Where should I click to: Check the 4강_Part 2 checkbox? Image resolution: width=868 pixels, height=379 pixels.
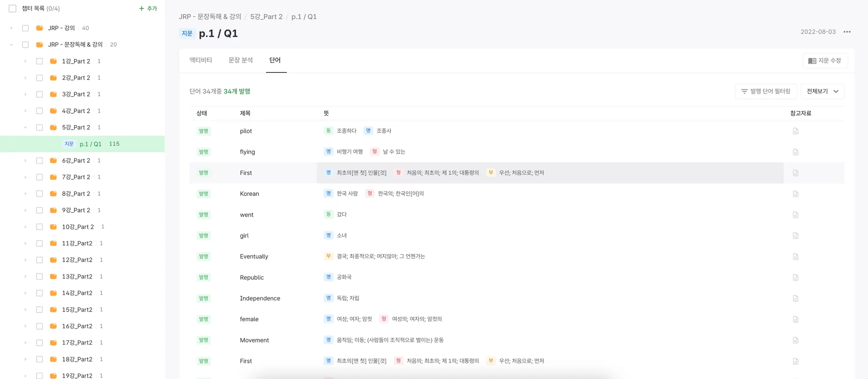pyautogui.click(x=39, y=111)
